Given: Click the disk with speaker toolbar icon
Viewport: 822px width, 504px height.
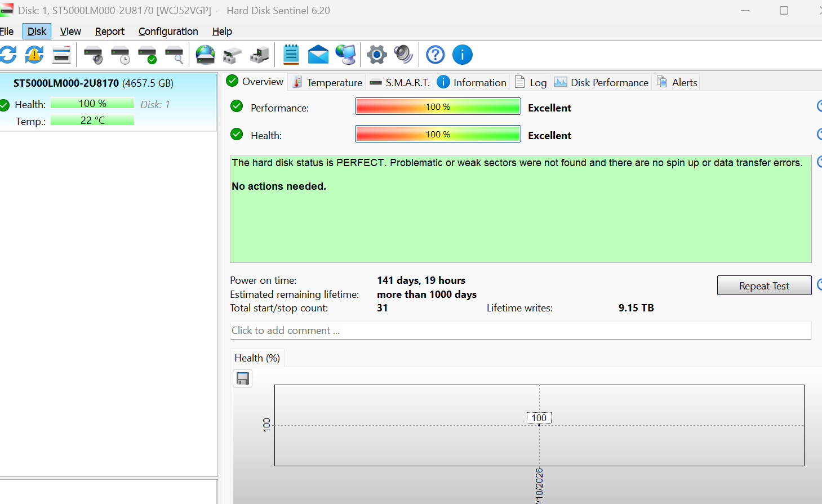Looking at the screenshot, I should [x=93, y=55].
